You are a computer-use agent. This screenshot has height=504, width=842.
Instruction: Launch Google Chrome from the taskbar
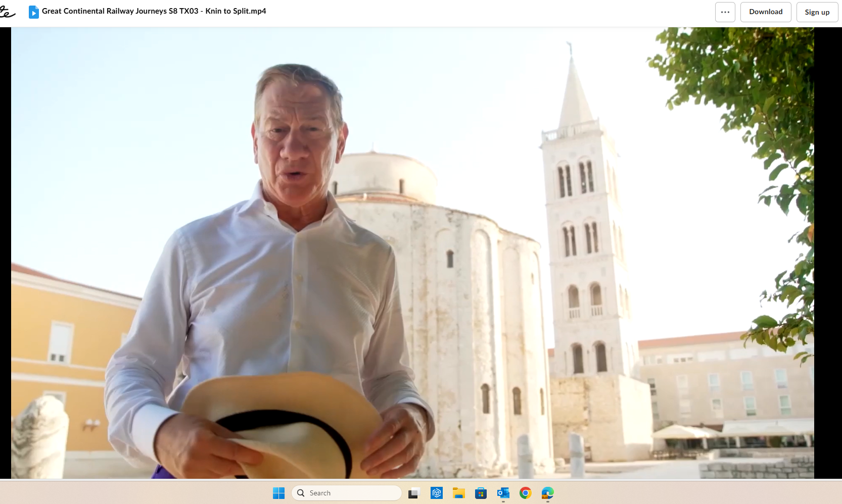tap(525, 493)
